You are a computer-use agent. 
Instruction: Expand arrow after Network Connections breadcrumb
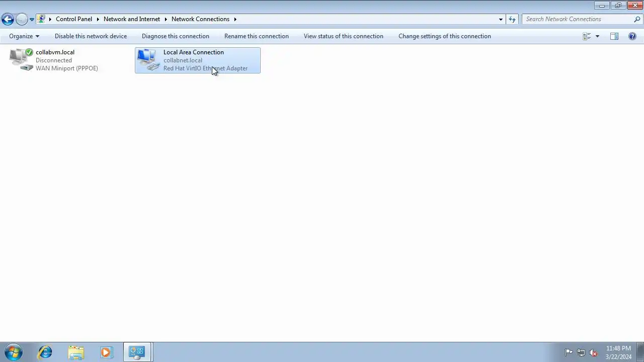point(235,19)
